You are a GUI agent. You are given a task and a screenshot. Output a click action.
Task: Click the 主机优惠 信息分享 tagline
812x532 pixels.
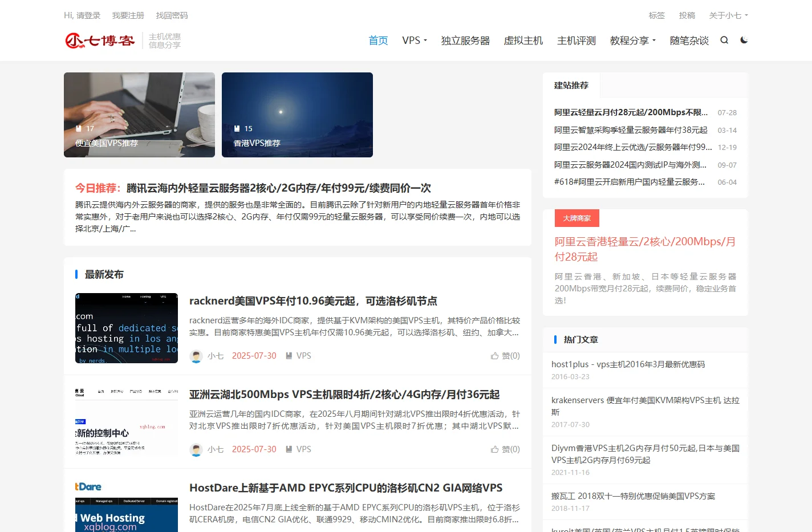(x=165, y=40)
